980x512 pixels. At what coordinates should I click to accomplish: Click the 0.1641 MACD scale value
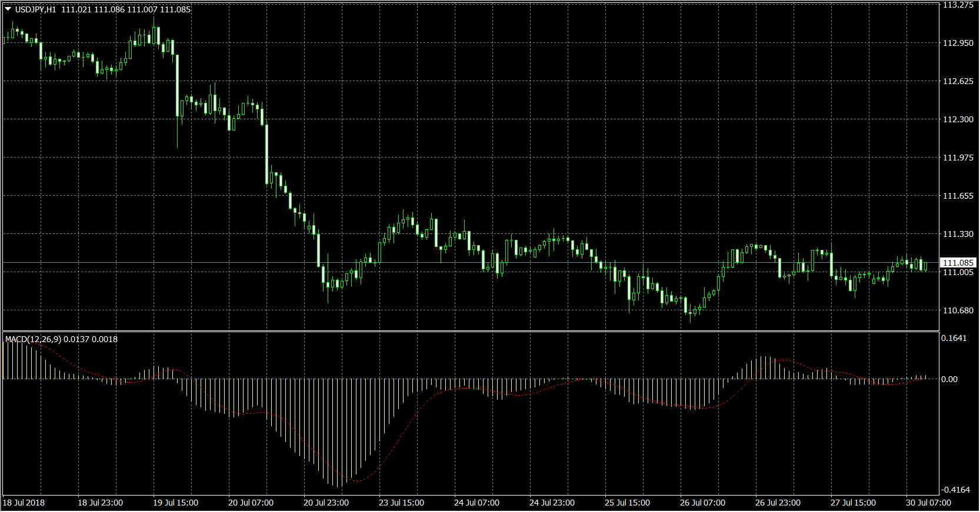pyautogui.click(x=954, y=338)
